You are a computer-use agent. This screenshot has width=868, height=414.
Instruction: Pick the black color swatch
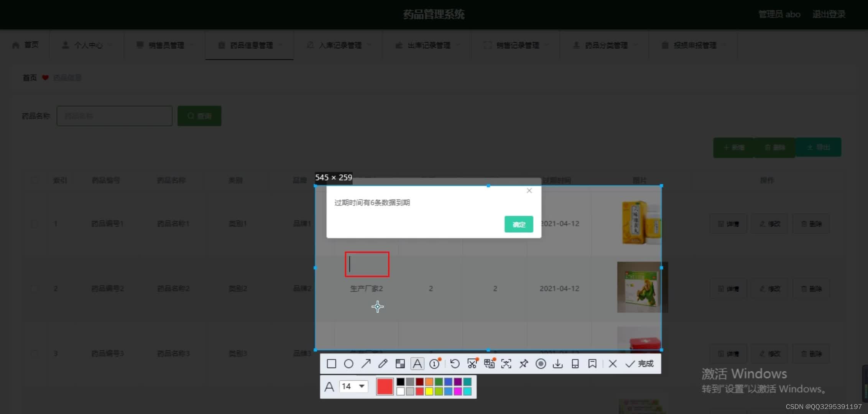pos(401,382)
